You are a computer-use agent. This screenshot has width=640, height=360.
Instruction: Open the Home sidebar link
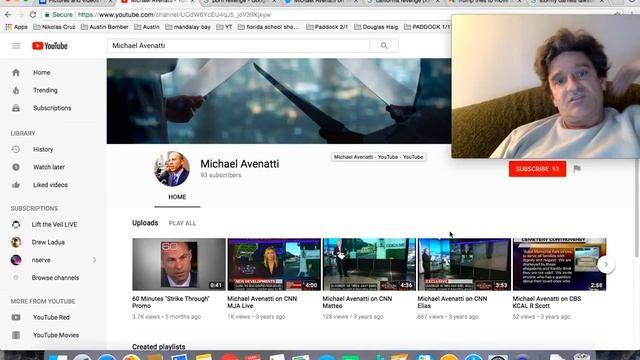[42, 73]
